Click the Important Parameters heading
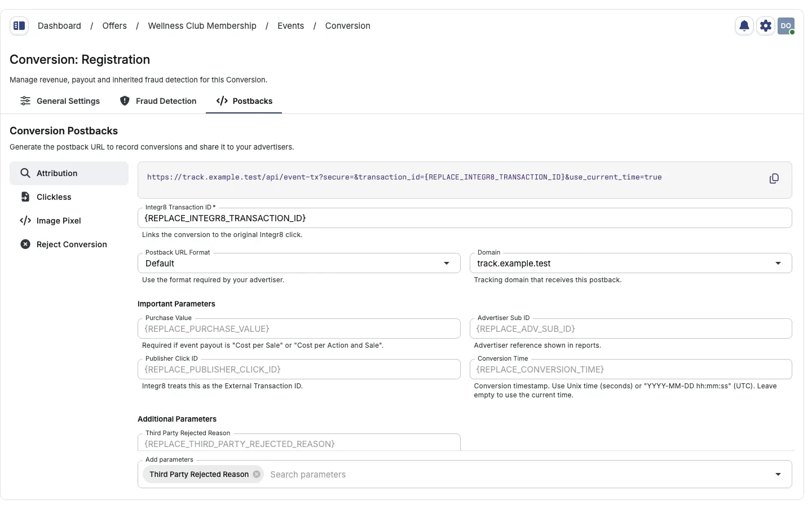This screenshot has height=508, width=812. tap(176, 304)
